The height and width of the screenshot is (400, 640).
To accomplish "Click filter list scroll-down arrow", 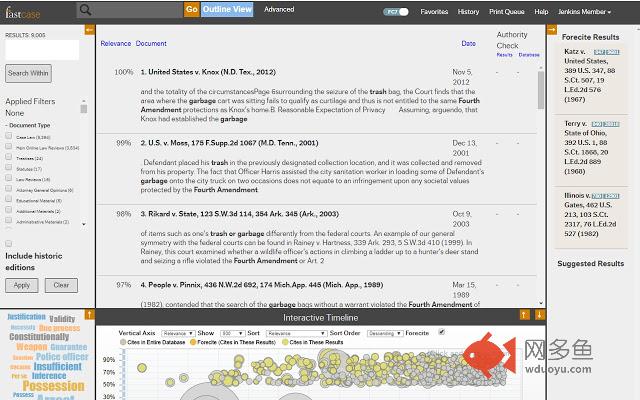I will (84, 224).
